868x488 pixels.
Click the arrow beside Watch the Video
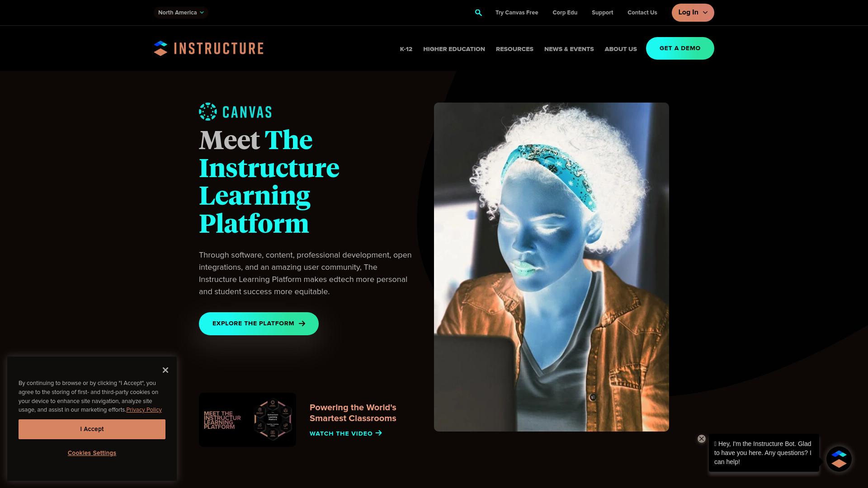pos(379,433)
